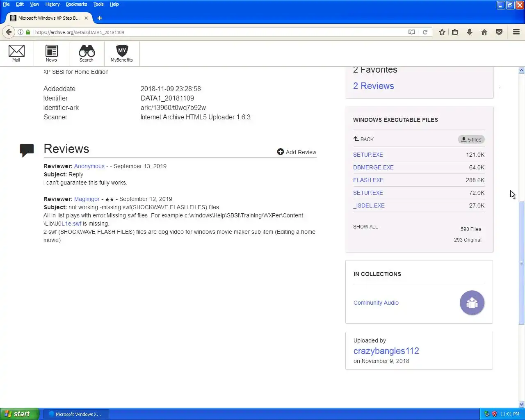Click the 11:01 PM taskbar clock

510,414
